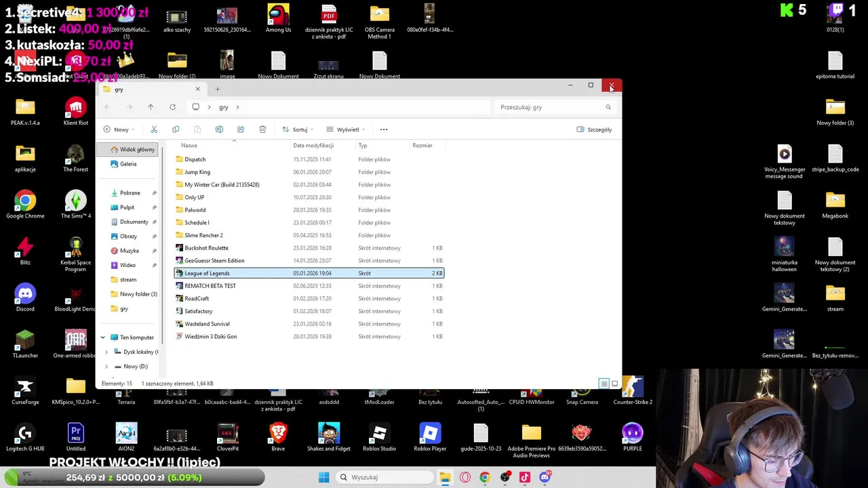Launch Opera GX from the taskbar
The height and width of the screenshot is (488, 868).
(x=465, y=477)
